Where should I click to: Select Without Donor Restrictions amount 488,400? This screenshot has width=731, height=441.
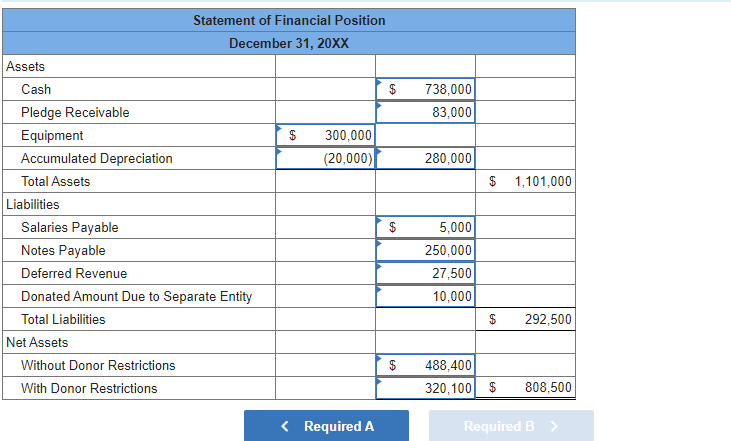coord(425,365)
